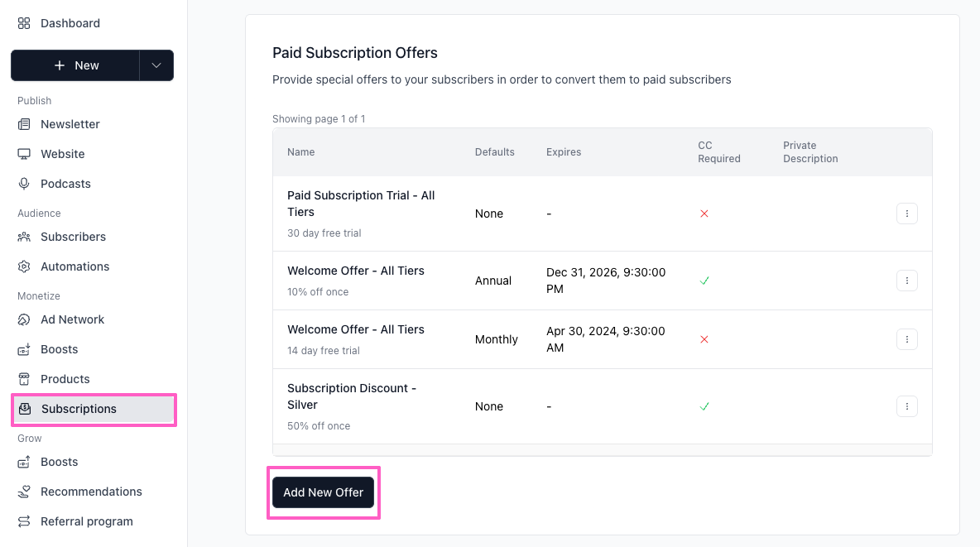Viewport: 980px width, 547px height.
Task: Click the Products storefront icon
Action: 24,379
